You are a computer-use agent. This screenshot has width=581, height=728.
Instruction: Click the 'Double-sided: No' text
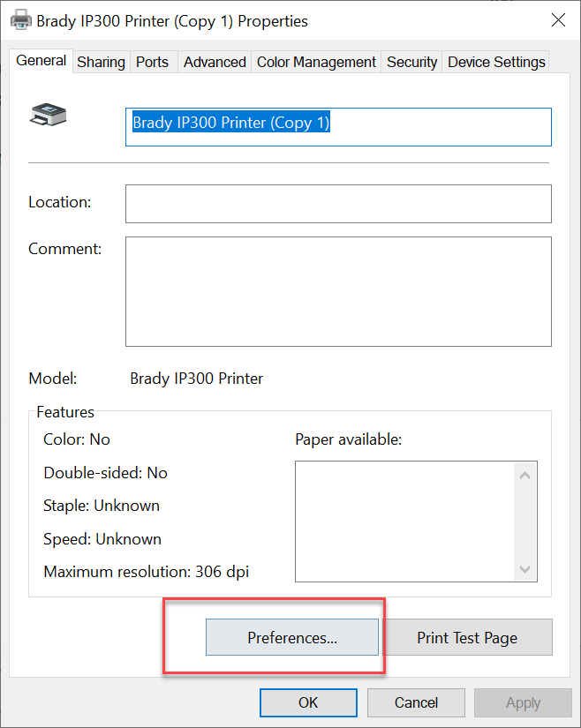pos(105,473)
